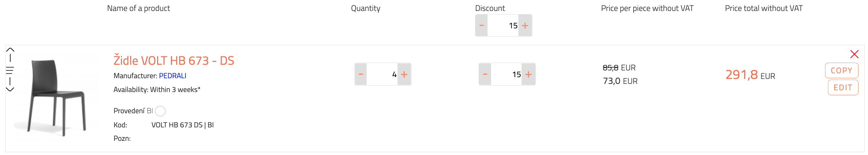Increase the global header discount with plus
Viewport: 868px width, 155px height.
point(525,25)
